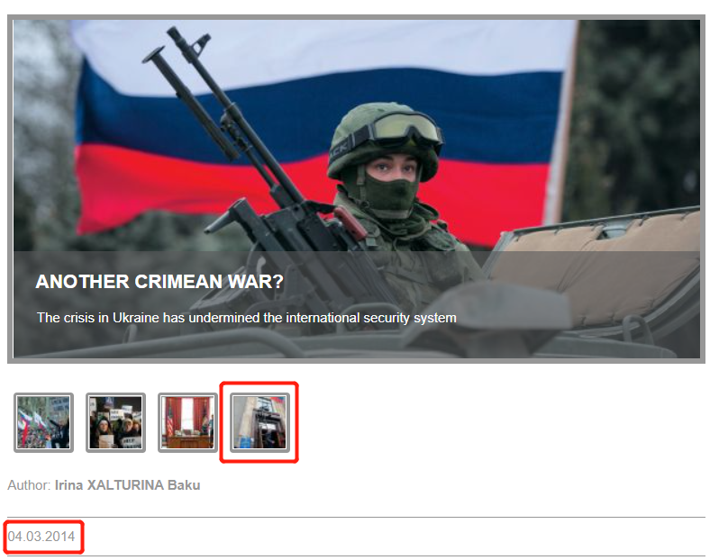View the Oval Office desk thumbnail
The height and width of the screenshot is (560, 728).
(x=187, y=422)
